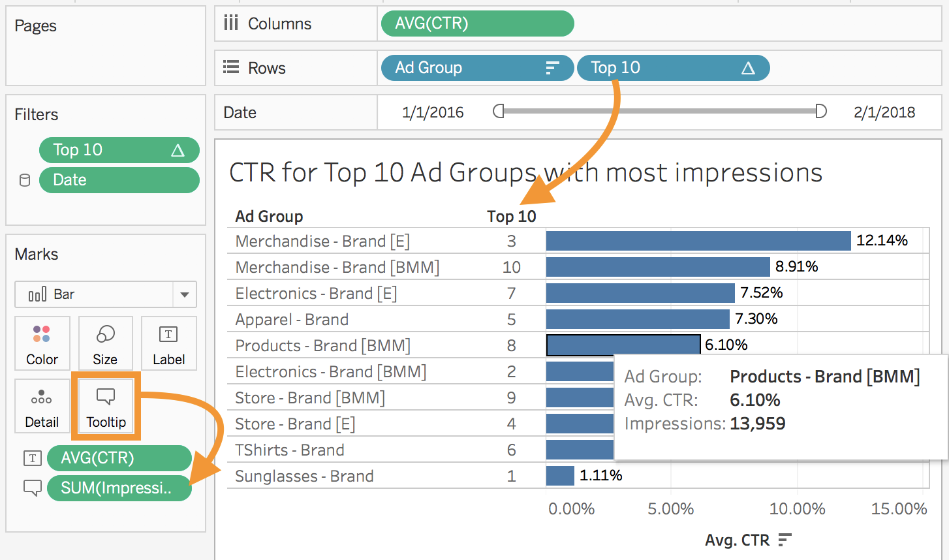Click the Tooltip marks card
949x560 pixels.
106,406
